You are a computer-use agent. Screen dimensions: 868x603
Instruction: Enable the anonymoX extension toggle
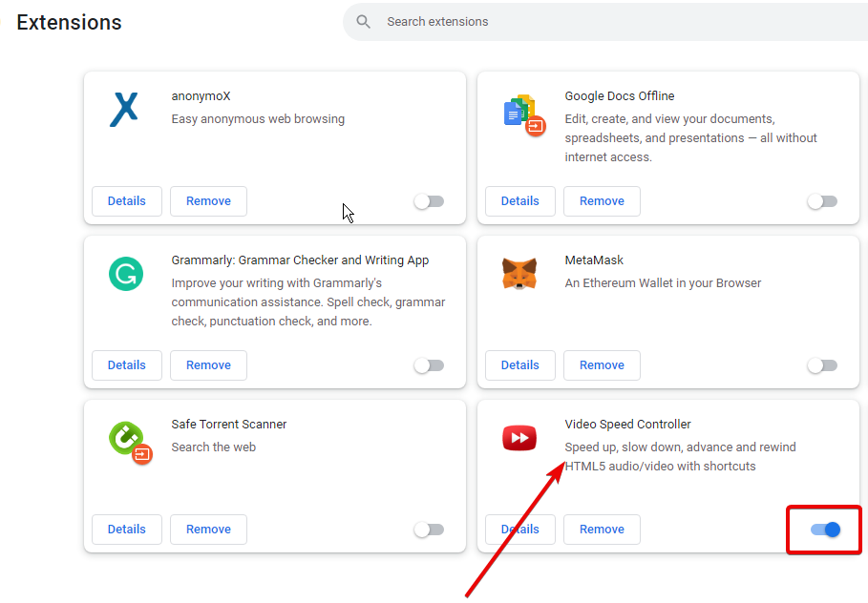[x=429, y=201]
